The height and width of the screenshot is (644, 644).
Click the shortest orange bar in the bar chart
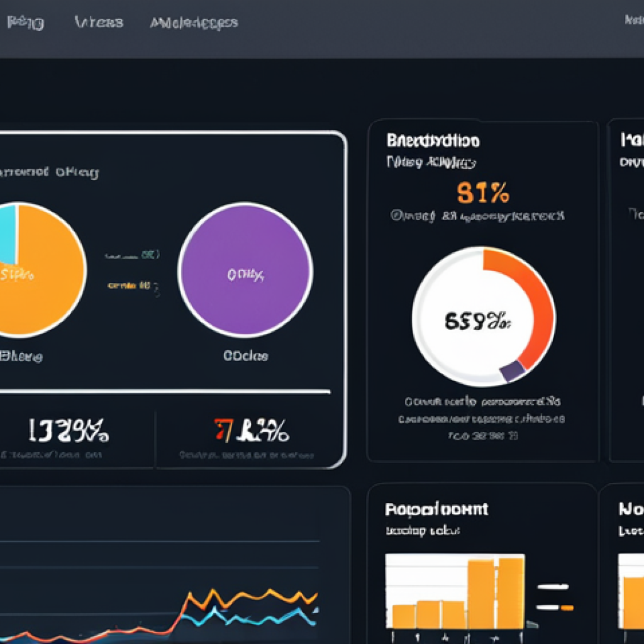404,616
